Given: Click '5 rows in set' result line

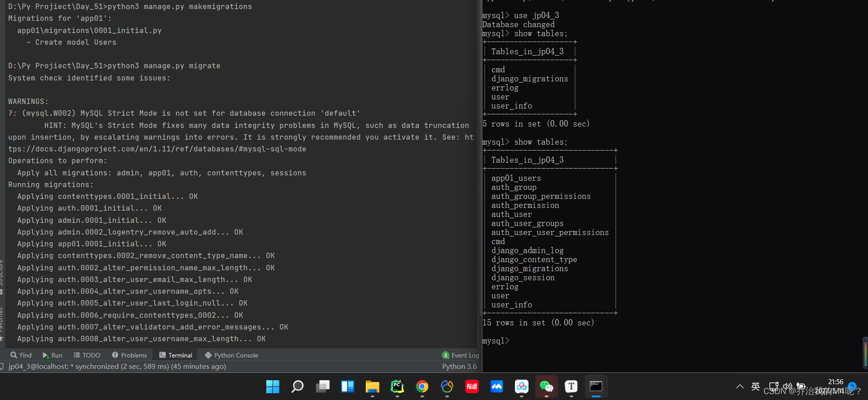Looking at the screenshot, I should (536, 124).
